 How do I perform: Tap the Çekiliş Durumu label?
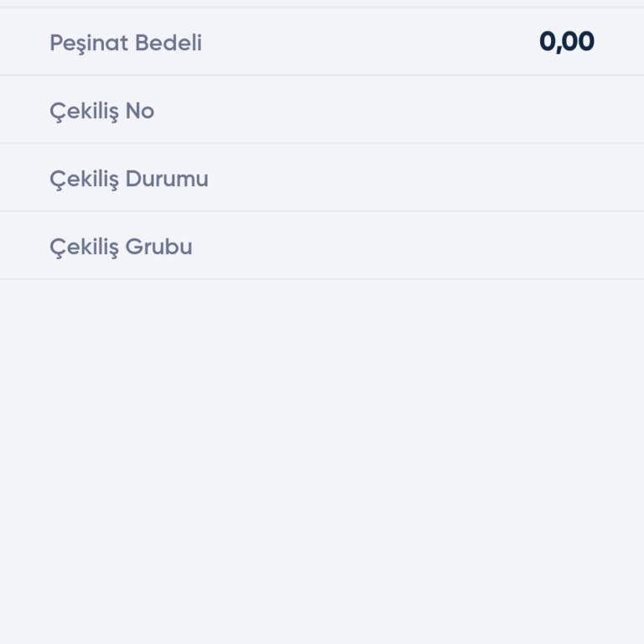tap(128, 179)
